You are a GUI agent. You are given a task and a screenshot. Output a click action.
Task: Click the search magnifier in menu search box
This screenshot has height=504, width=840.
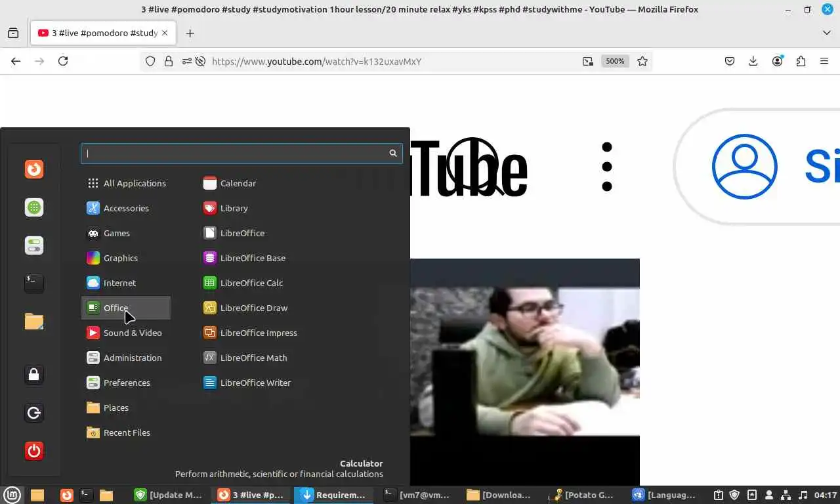393,153
